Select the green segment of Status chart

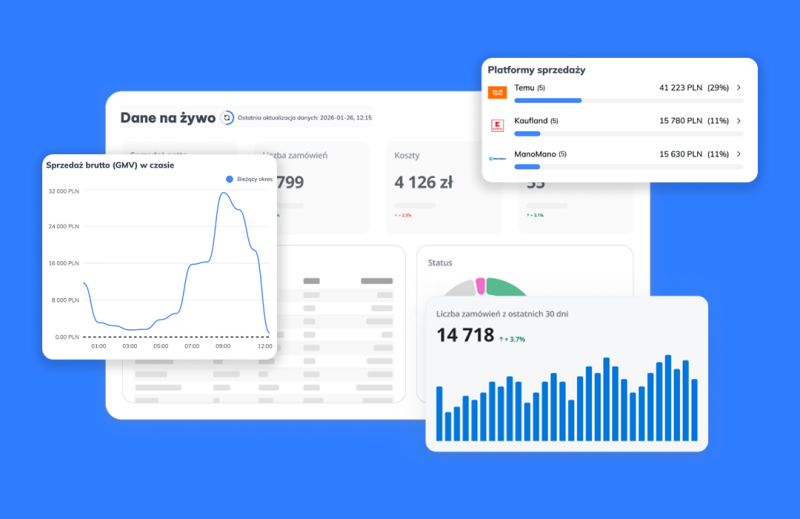(507, 288)
